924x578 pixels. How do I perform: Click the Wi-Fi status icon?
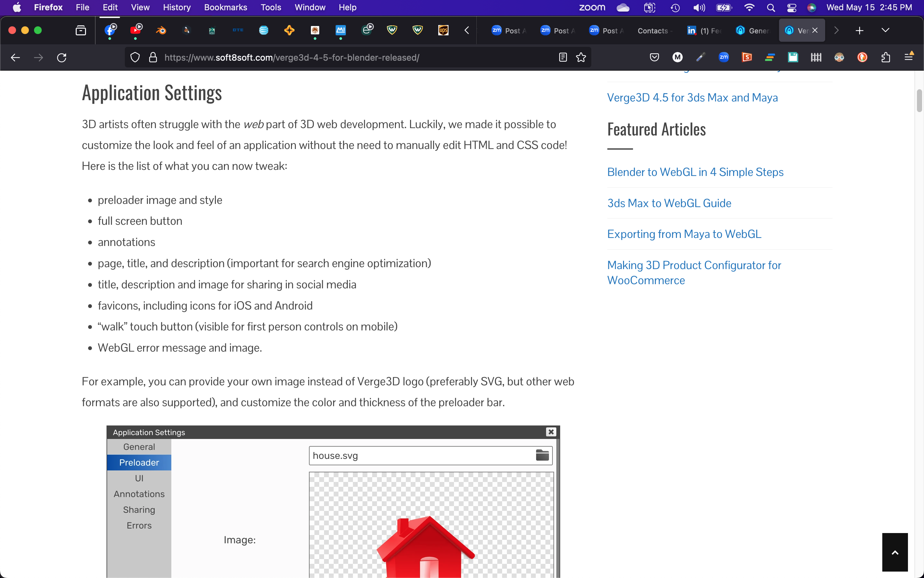[749, 8]
